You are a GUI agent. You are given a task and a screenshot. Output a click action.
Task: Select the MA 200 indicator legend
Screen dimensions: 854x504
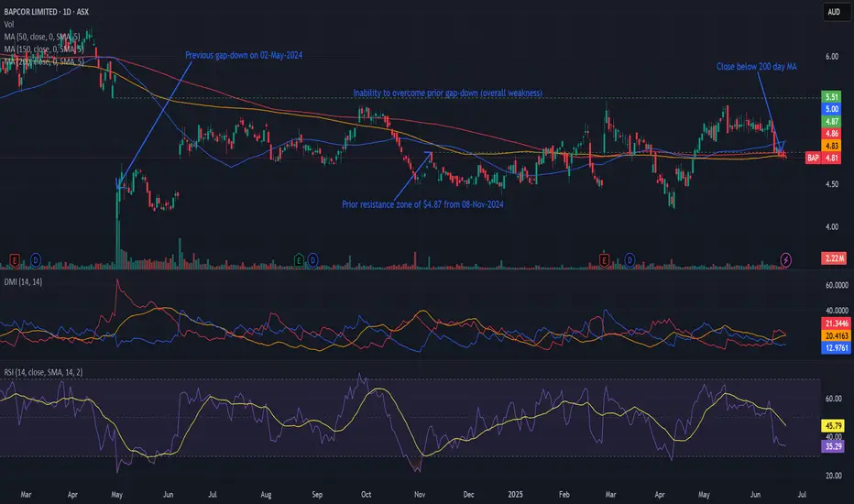[44, 61]
